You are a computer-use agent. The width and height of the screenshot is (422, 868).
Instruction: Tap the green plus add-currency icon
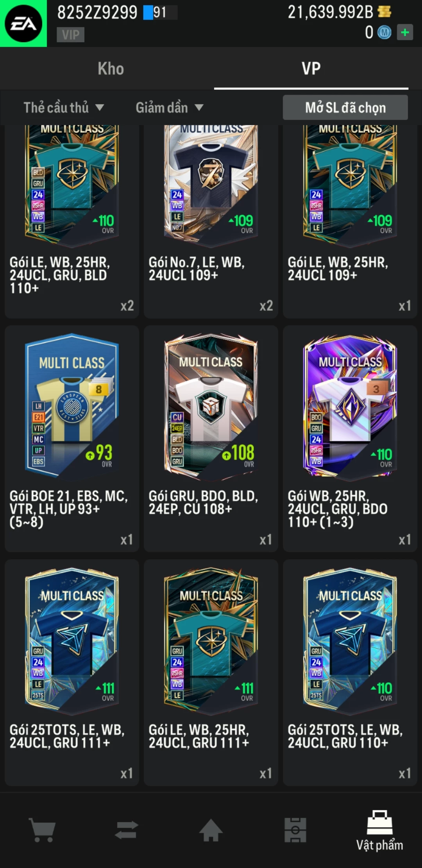pyautogui.click(x=405, y=32)
